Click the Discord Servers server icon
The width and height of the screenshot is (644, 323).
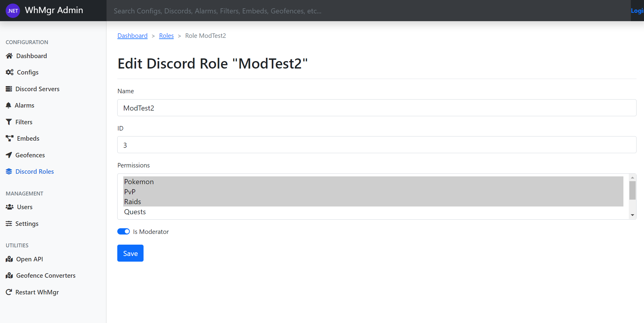pos(9,89)
